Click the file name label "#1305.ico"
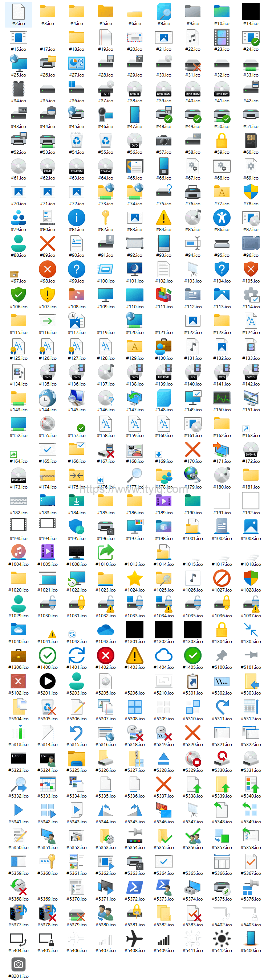Viewport: 268px width, 980px height. (x=251, y=641)
